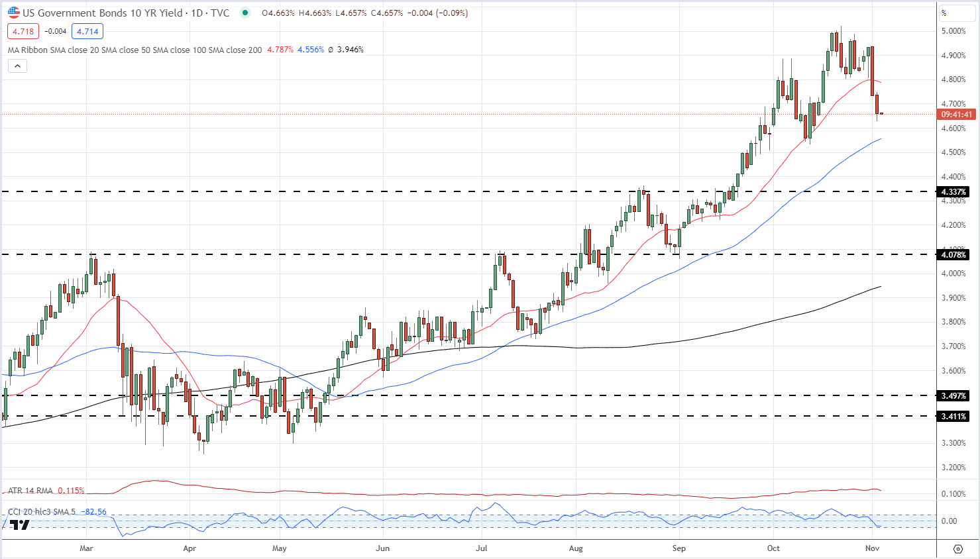Click the Mar label on time axis
This screenshot has width=980, height=559.
click(x=86, y=548)
